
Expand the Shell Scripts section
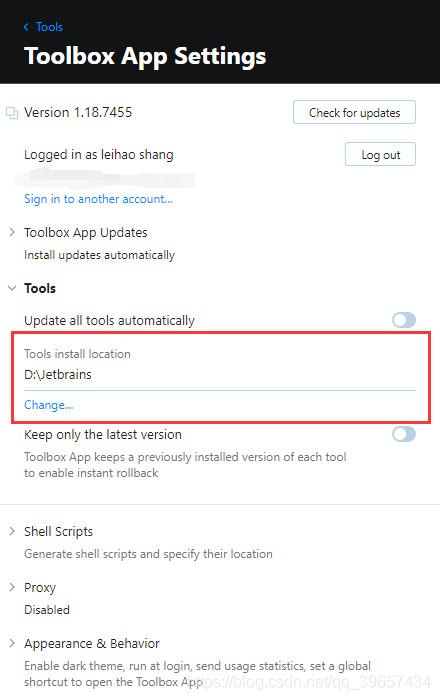[12, 531]
